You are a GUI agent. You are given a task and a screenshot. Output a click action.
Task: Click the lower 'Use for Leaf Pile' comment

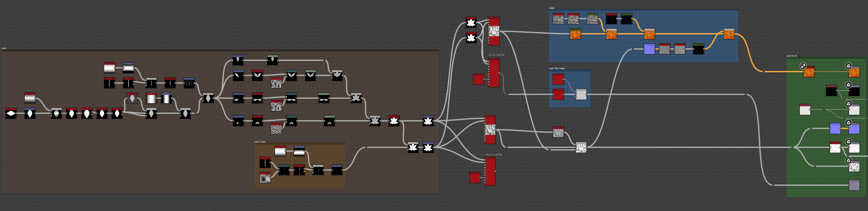(493, 155)
